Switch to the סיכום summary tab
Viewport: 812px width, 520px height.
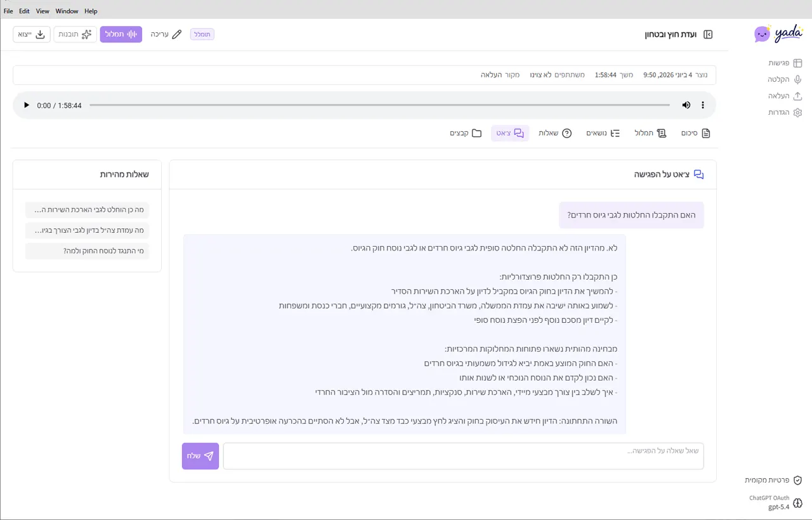(697, 133)
